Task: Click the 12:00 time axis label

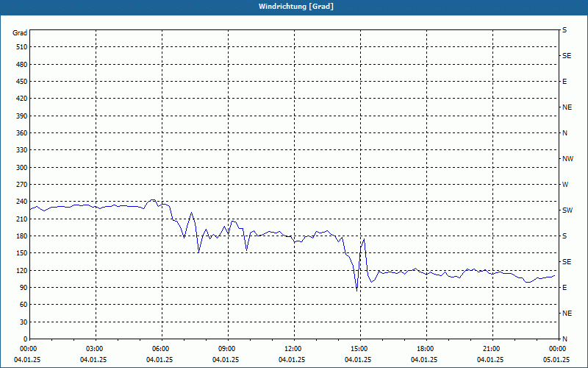Action: [293, 348]
